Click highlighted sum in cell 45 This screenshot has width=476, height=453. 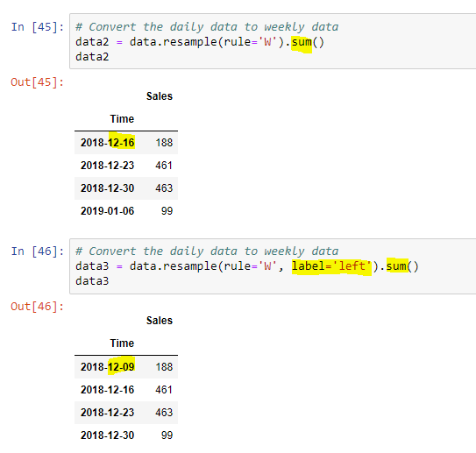[x=302, y=42]
